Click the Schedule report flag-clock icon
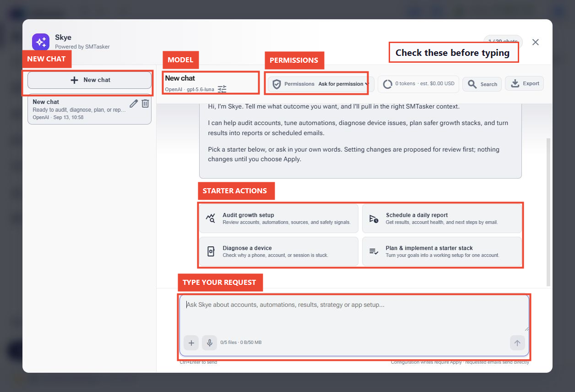The height and width of the screenshot is (392, 575). [374, 218]
